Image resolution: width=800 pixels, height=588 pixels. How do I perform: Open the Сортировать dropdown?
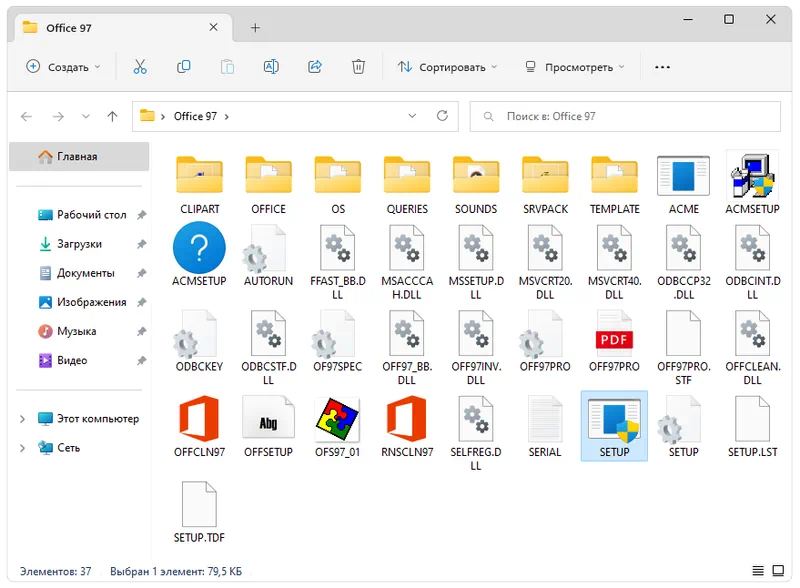pyautogui.click(x=447, y=67)
